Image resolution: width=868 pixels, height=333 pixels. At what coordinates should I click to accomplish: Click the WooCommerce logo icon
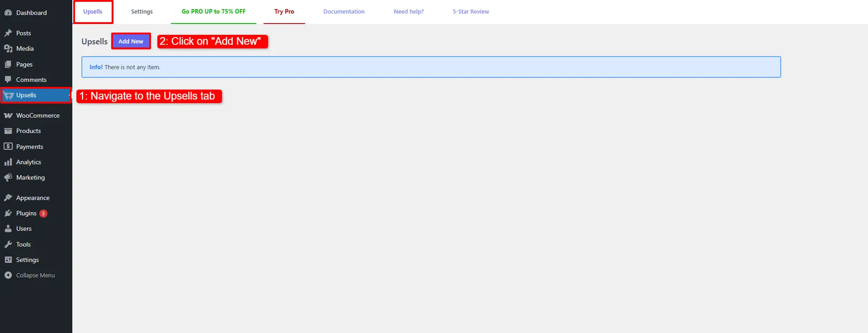[x=8, y=115]
